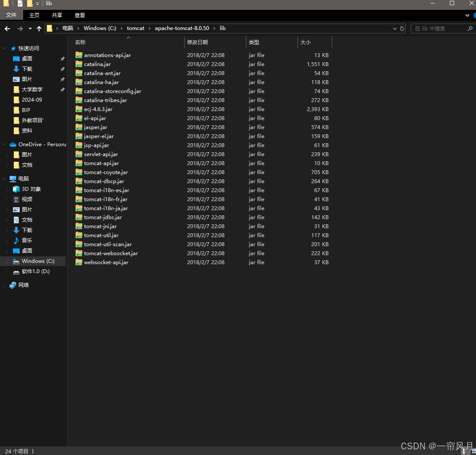Open Quick access star in sidebar
Screen dimensions: 476x455
click(x=13, y=48)
